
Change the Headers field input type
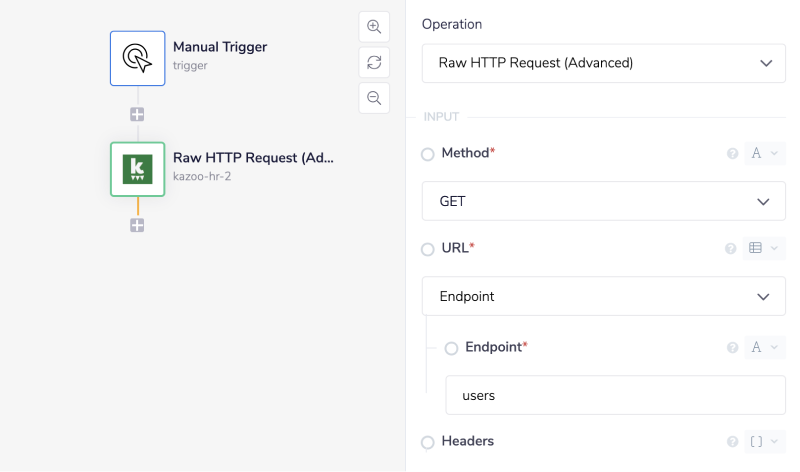(x=764, y=441)
